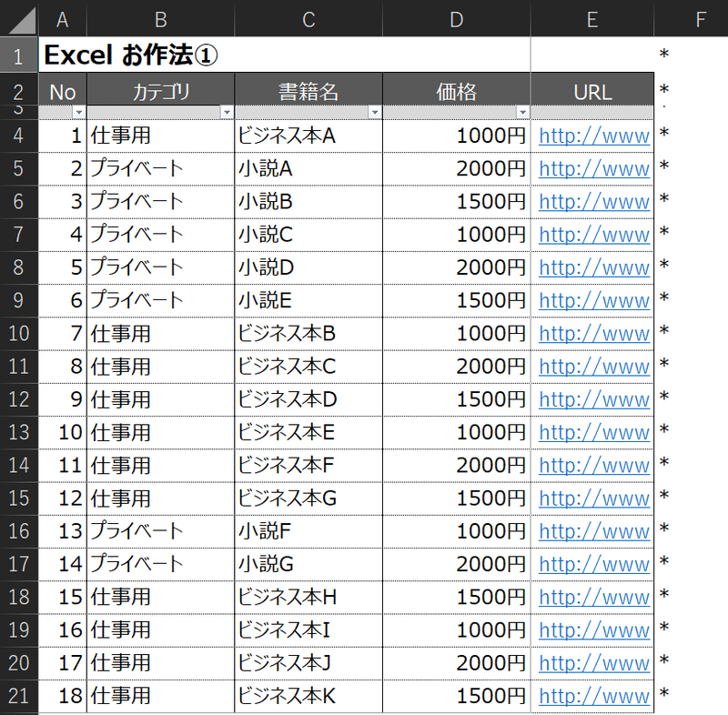Select the ビジネス本H cell
The image size is (728, 715).
click(x=308, y=597)
